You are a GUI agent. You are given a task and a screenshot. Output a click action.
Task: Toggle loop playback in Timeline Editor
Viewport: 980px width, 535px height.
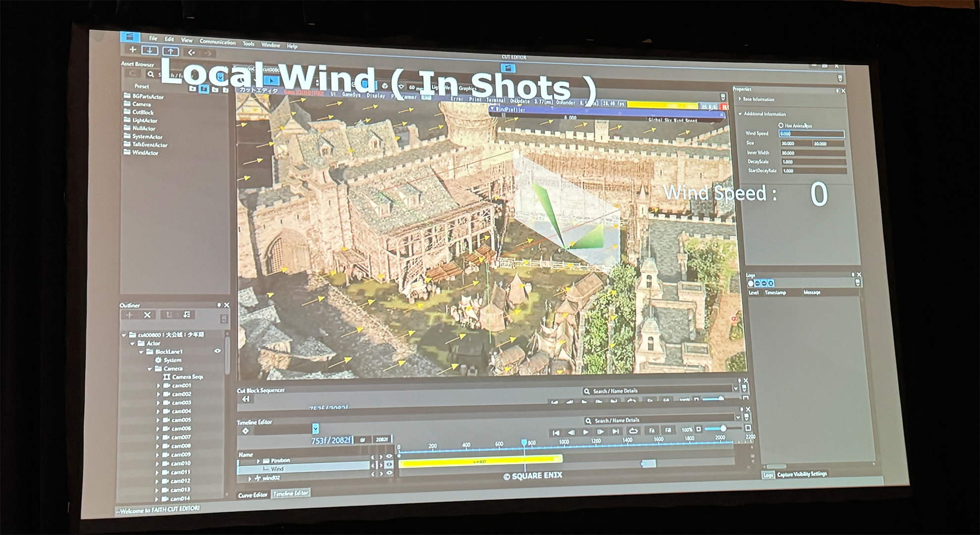633,431
